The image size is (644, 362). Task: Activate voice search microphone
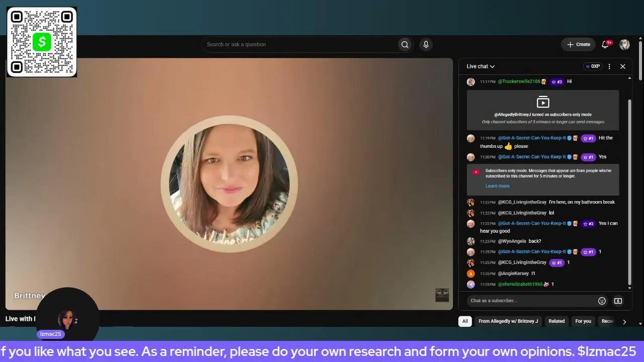point(426,44)
